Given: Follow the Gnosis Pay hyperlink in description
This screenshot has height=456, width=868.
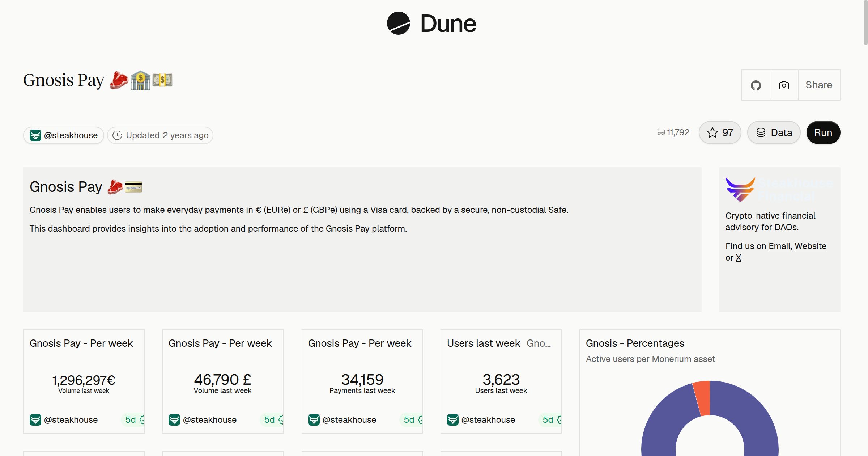Looking at the screenshot, I should pyautogui.click(x=51, y=210).
